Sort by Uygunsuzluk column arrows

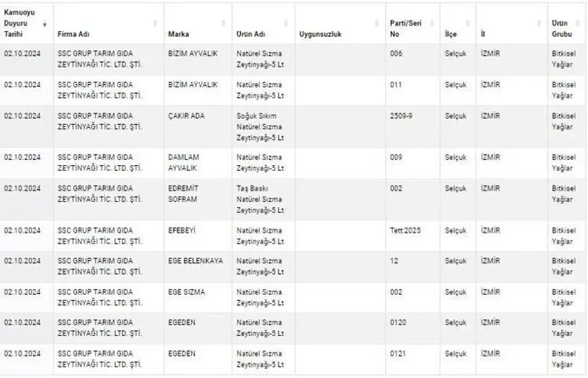pyautogui.click(x=380, y=23)
